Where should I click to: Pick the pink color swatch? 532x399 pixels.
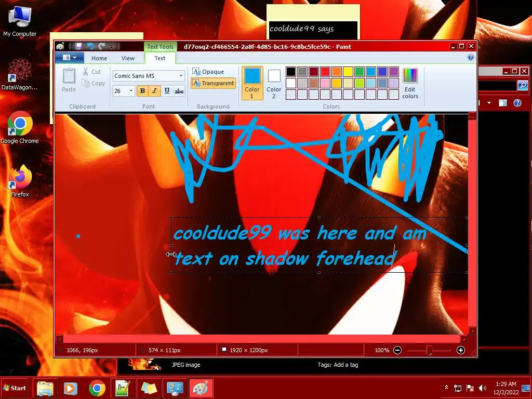point(325,83)
